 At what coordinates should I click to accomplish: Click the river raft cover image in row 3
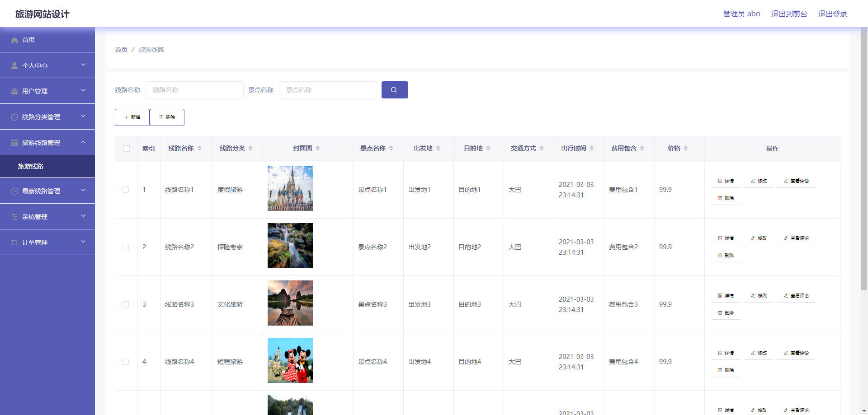click(290, 303)
